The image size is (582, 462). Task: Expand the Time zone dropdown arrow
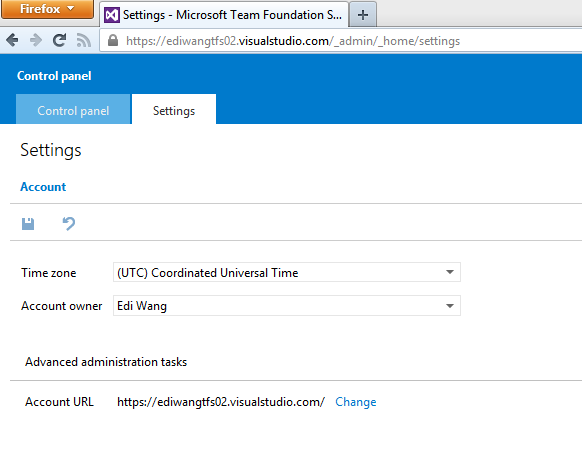[450, 272]
